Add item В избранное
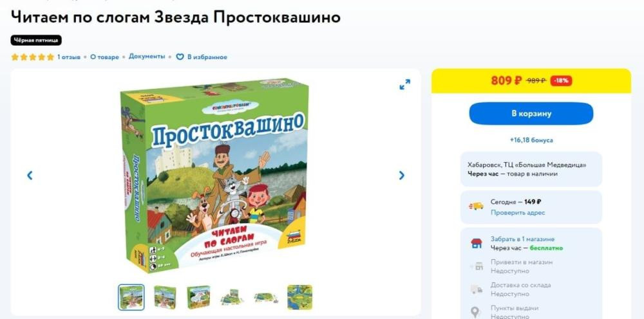 (207, 57)
